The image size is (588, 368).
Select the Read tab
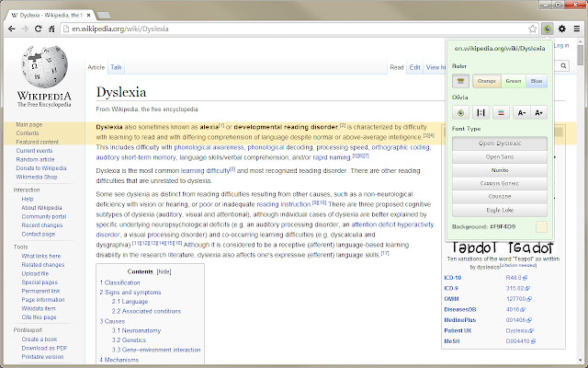396,67
